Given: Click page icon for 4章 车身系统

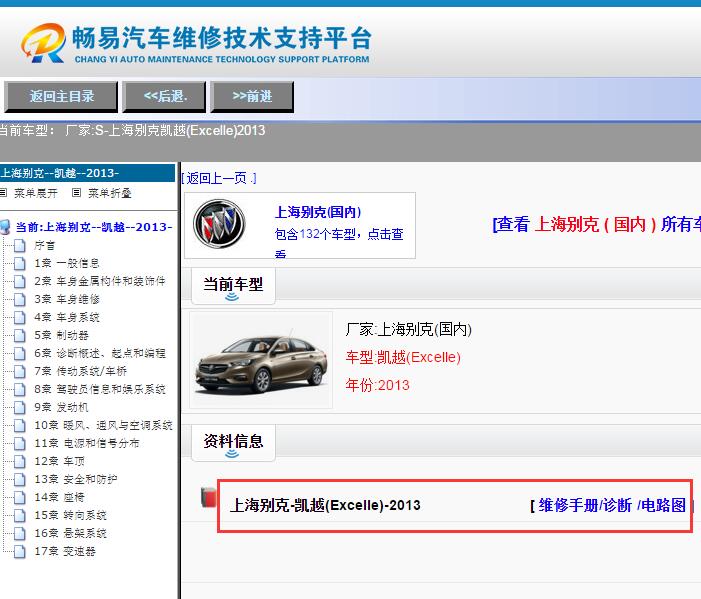Looking at the screenshot, I should coord(20,317).
